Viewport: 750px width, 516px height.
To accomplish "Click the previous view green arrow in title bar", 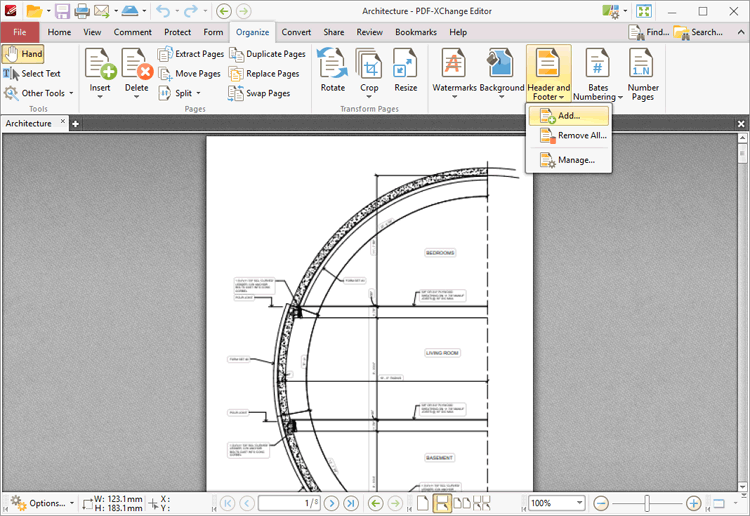I will 224,11.
